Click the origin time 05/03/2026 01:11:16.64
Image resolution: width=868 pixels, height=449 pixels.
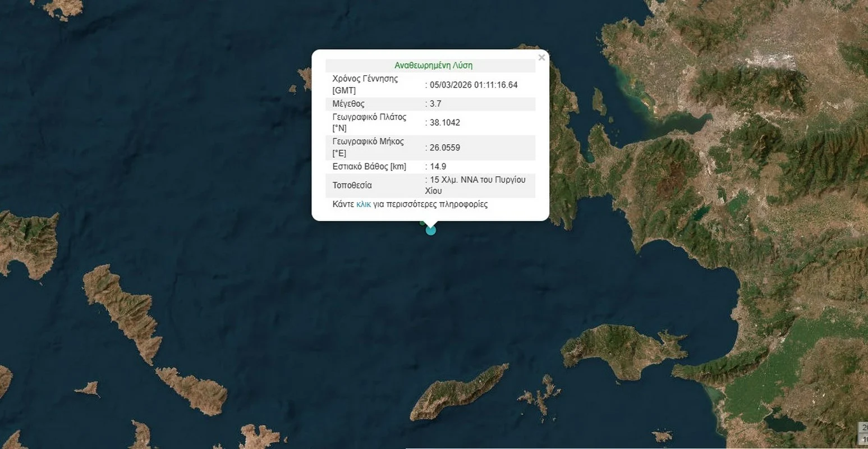coord(473,85)
